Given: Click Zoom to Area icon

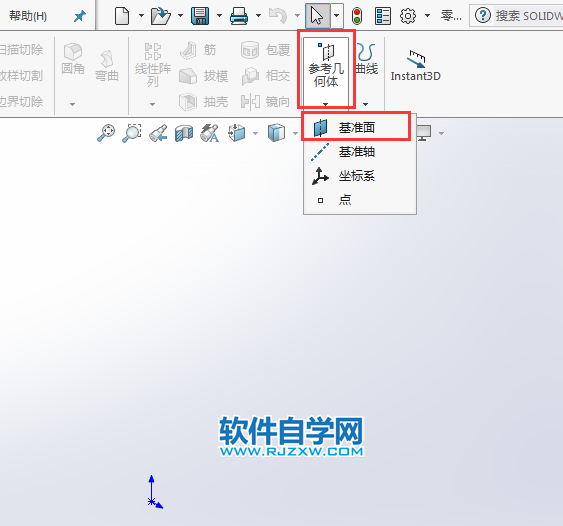Looking at the screenshot, I should click(x=132, y=133).
